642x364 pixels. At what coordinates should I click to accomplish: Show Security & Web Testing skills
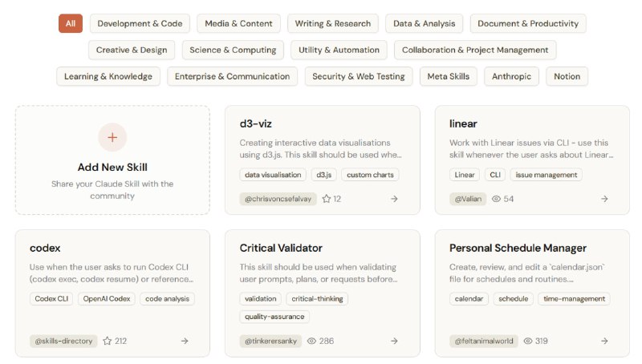[x=359, y=76]
